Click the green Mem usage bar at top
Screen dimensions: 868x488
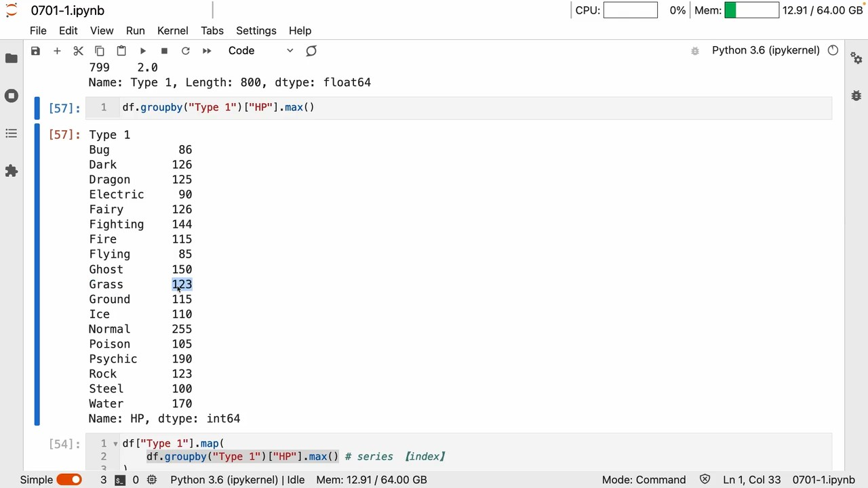(751, 10)
